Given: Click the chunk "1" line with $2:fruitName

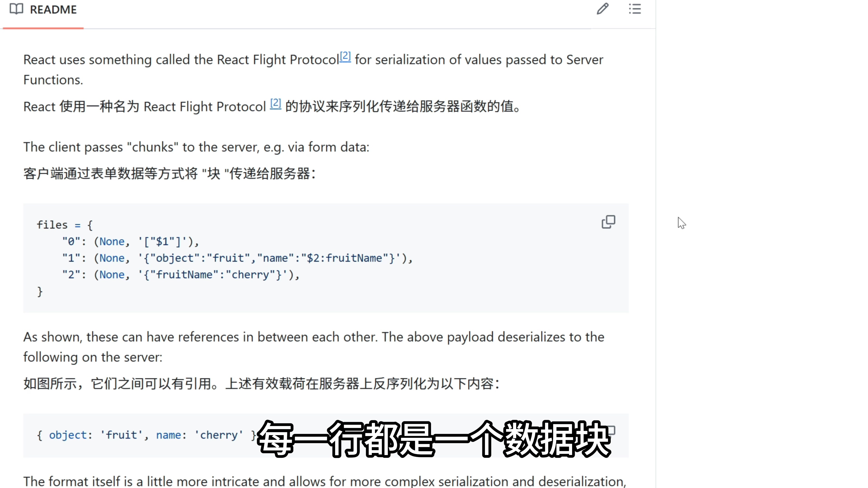Looking at the screenshot, I should click(x=237, y=258).
